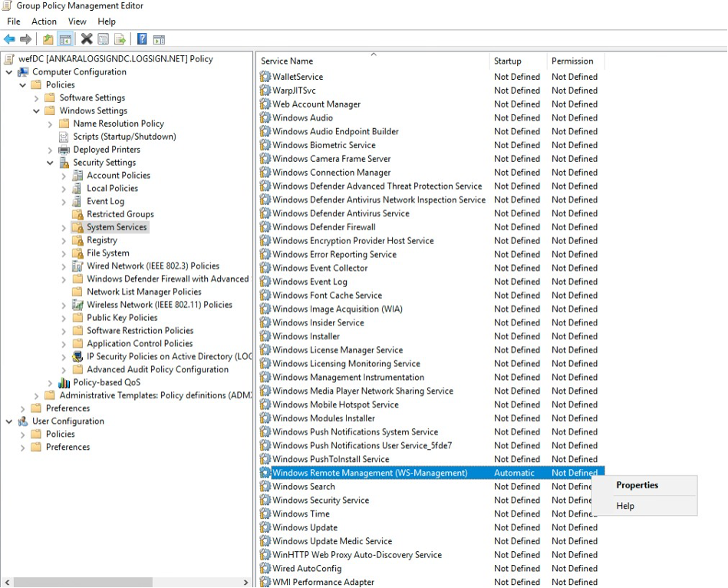The width and height of the screenshot is (728, 588).
Task: Click the Properties toolbar icon
Action: (x=103, y=39)
